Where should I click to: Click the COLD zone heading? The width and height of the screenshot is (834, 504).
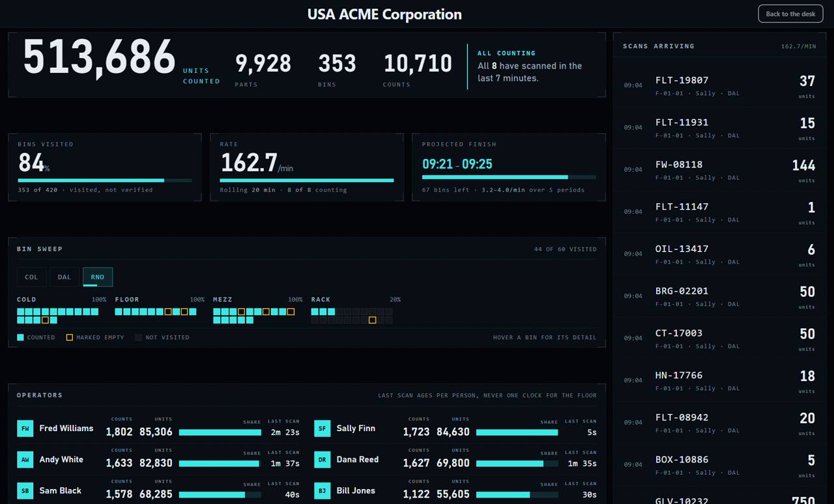[27, 300]
